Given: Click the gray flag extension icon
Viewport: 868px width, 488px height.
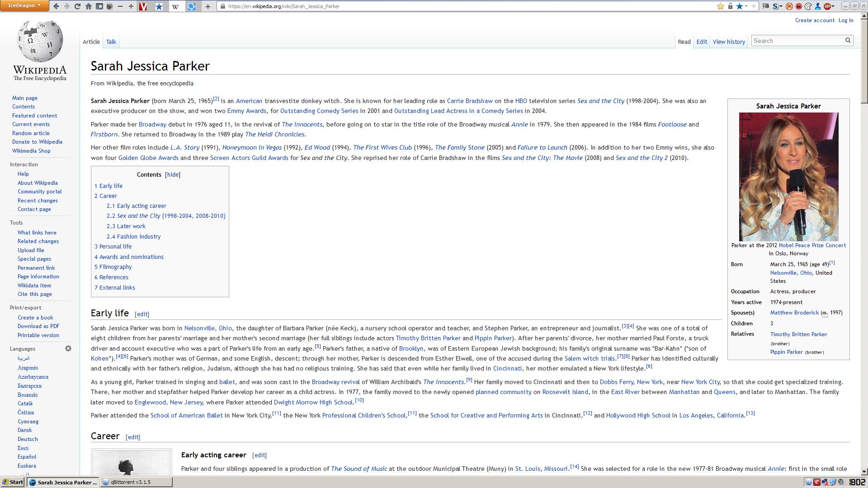Looking at the screenshot, I should point(766,6).
